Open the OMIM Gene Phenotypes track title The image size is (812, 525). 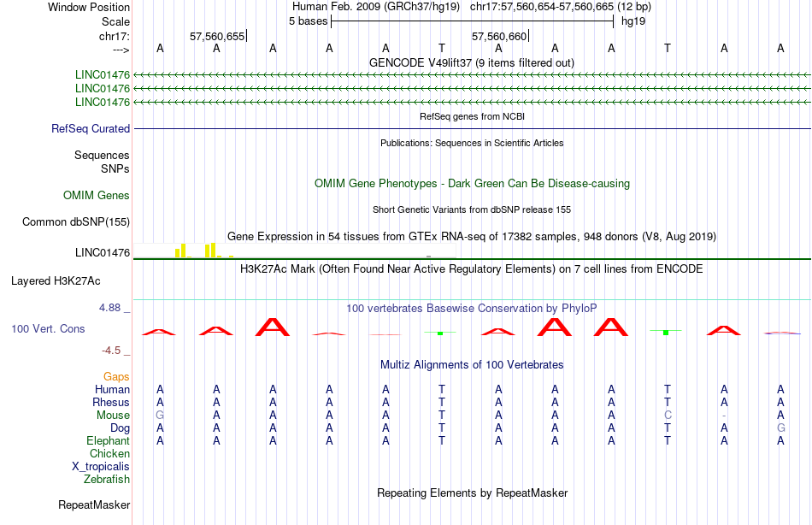pos(472,184)
